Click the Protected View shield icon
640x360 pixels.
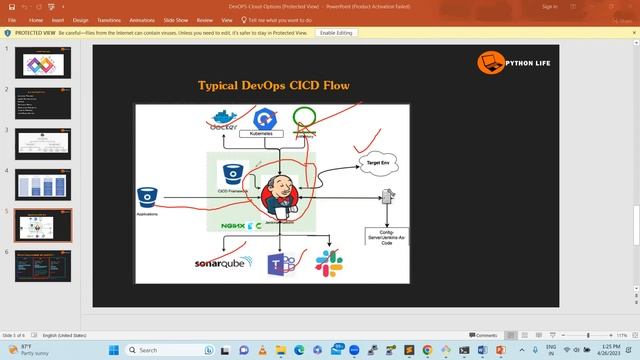click(7, 33)
